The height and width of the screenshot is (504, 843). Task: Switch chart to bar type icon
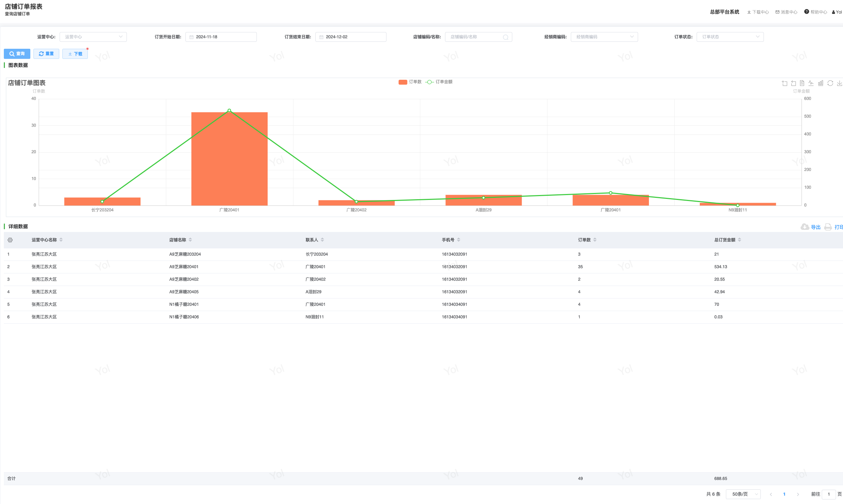(821, 83)
